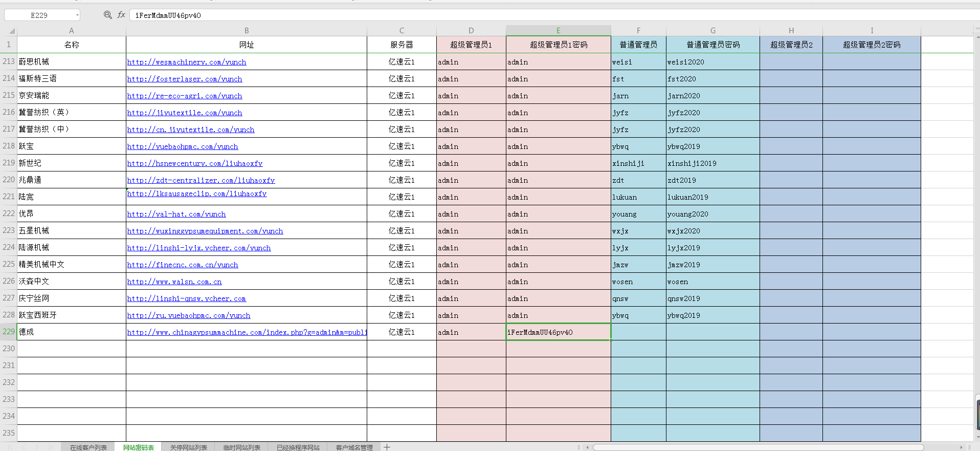The image size is (980, 451).
Task: Click the fx insert function icon
Action: click(x=121, y=15)
